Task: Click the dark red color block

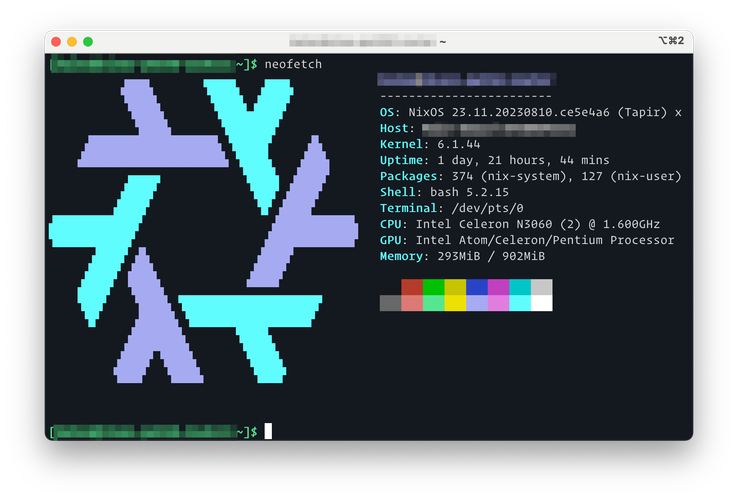Action: point(412,287)
